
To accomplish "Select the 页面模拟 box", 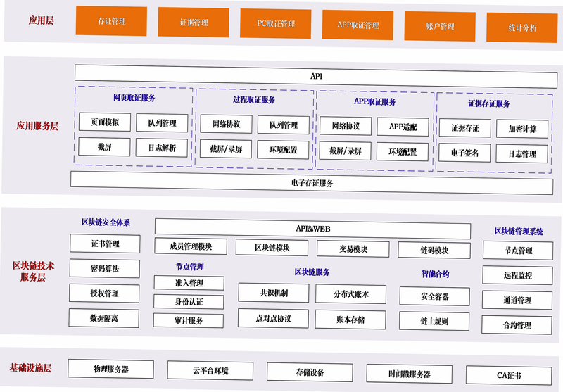I will click(105, 122).
